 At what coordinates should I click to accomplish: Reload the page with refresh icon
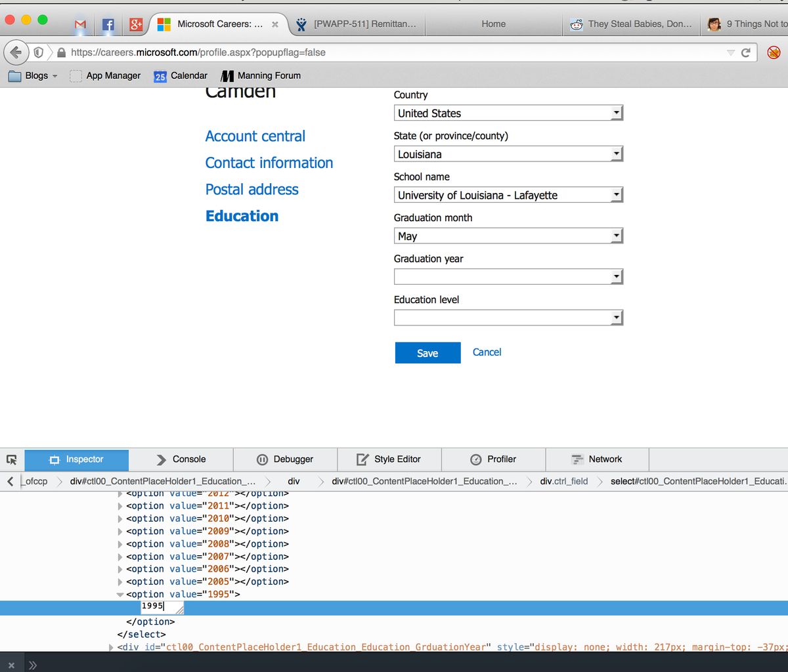coord(746,52)
